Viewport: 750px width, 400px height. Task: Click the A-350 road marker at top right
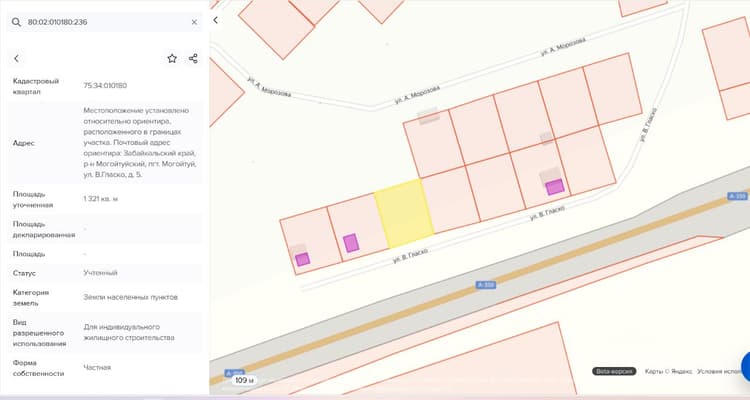(x=737, y=196)
